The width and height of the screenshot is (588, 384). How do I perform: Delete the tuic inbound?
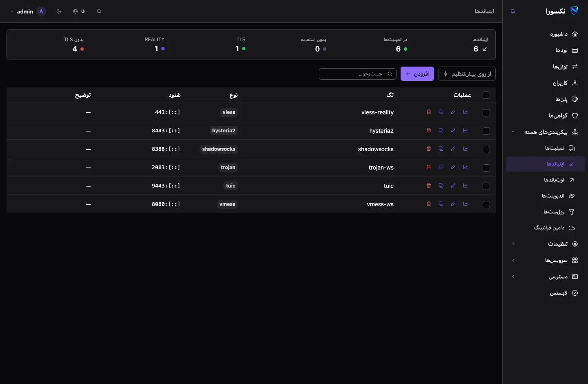(x=429, y=185)
